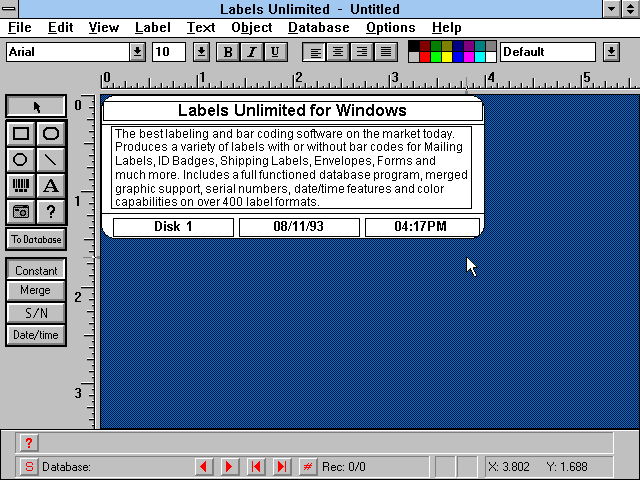Justify the text alignment
Image resolution: width=640 pixels, height=480 pixels.
point(386,52)
